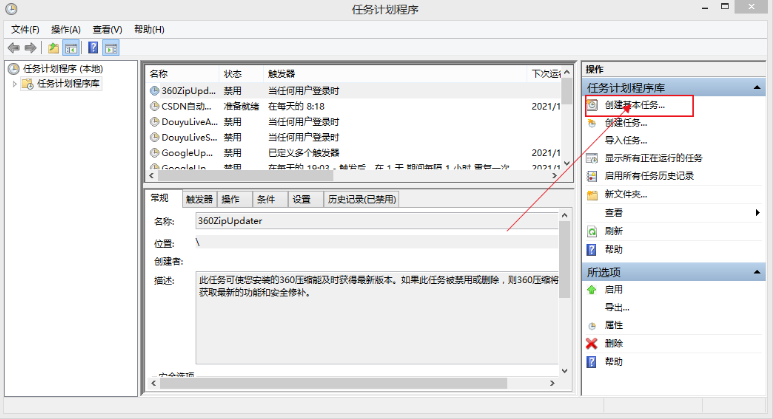Click the help icon under 所选项 section
Viewport: 773px width, 419px height.
click(592, 362)
